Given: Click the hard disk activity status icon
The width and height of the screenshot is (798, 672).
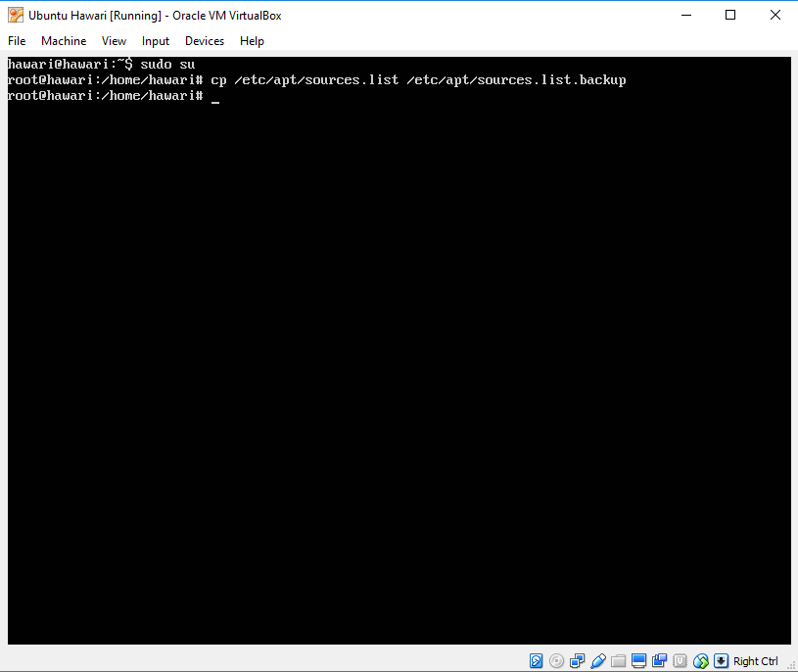Looking at the screenshot, I should (x=536, y=660).
